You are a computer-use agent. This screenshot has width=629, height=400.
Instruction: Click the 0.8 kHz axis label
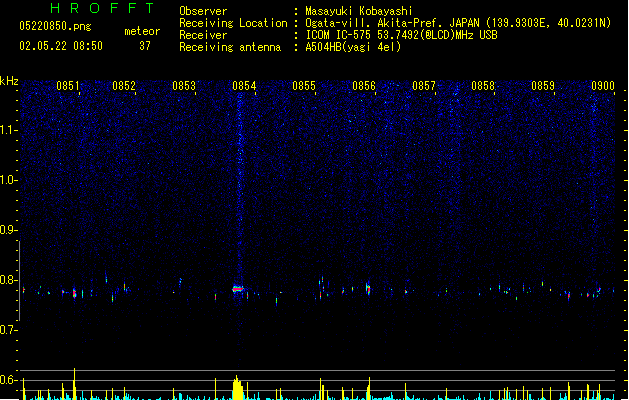8,280
